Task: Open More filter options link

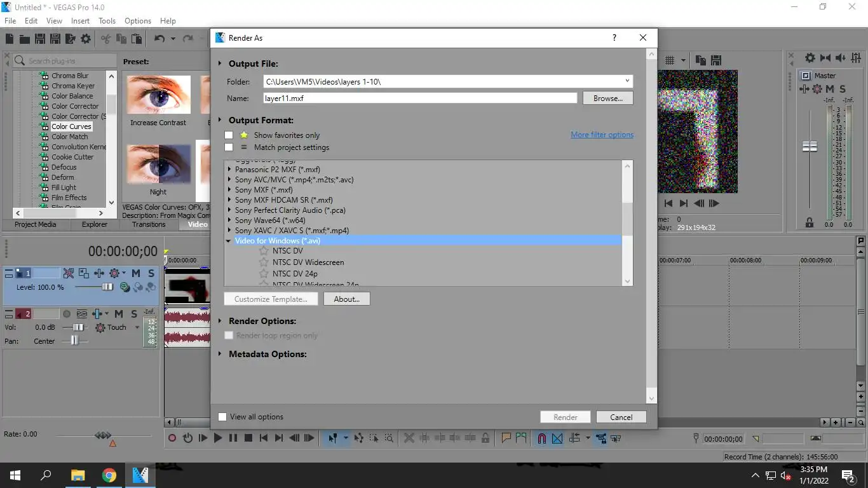Action: click(x=602, y=135)
